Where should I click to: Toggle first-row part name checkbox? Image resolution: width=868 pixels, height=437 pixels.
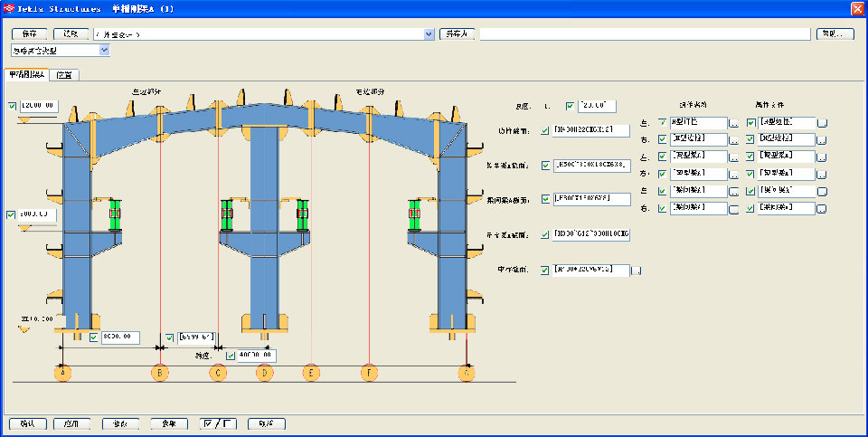coord(662,122)
